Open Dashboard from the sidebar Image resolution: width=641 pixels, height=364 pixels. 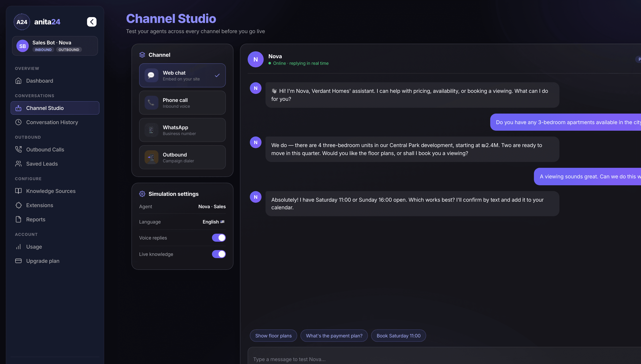tap(55, 81)
